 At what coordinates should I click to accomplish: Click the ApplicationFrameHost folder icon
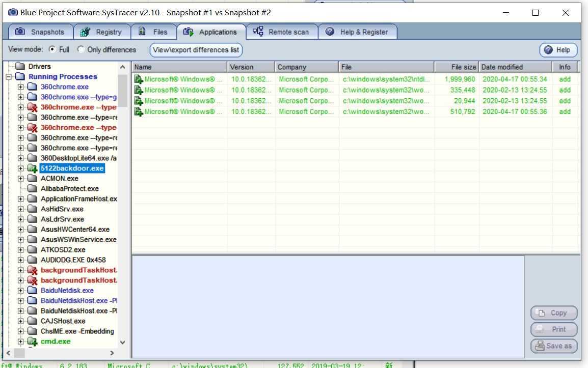tap(32, 199)
